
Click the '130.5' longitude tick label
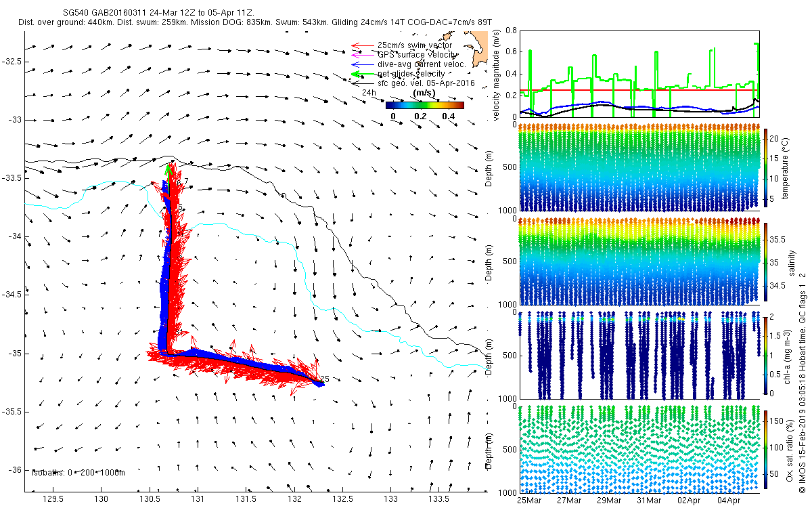tap(150, 500)
